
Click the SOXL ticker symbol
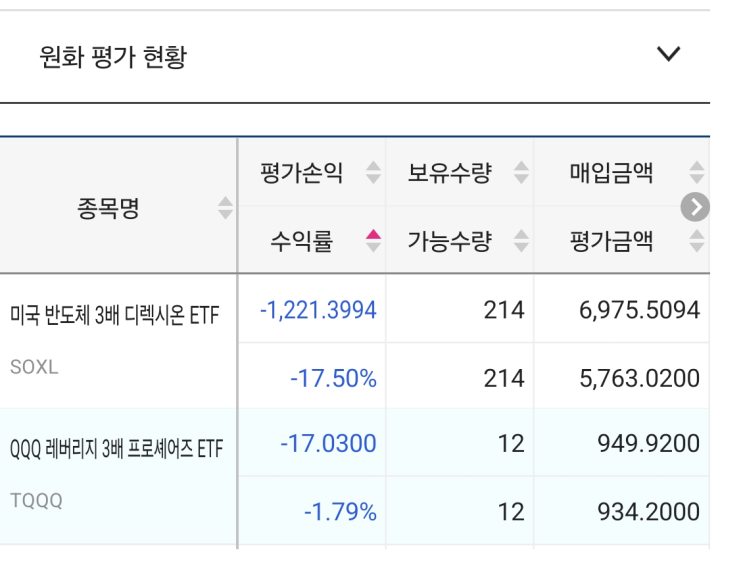click(x=34, y=366)
